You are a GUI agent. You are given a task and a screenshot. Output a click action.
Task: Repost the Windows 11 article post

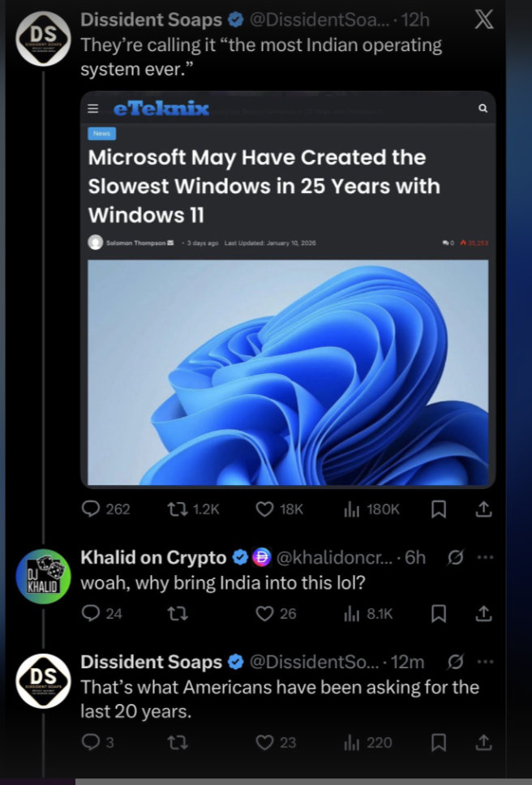point(177,508)
